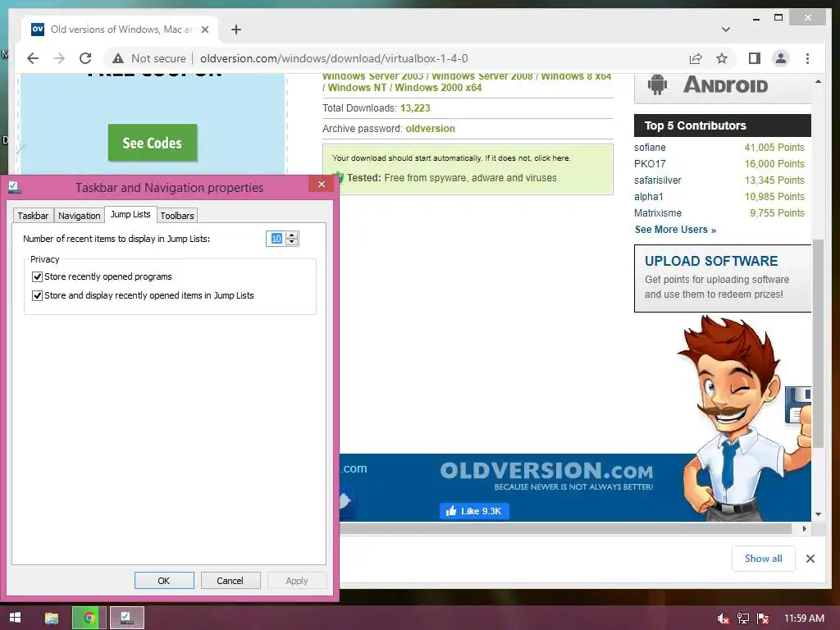
Task: Open contributor alpha1's profile
Action: [649, 197]
